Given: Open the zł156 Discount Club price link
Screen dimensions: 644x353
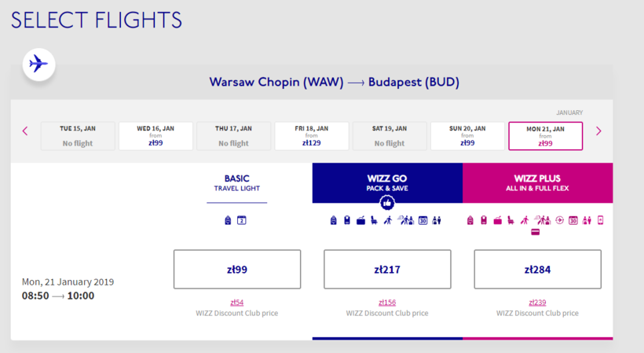Looking at the screenshot, I should [x=387, y=303].
